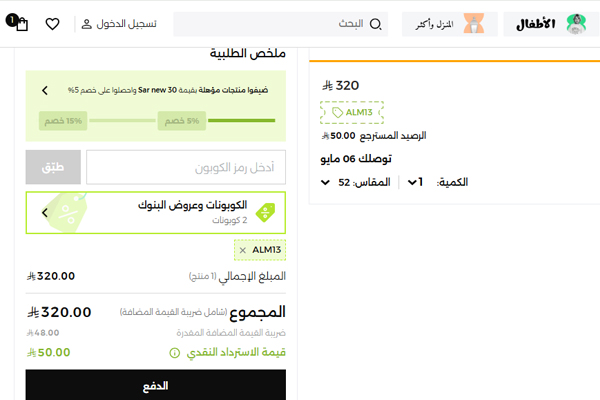Click the green قيمة الاسترداد النقدي label
The width and height of the screenshot is (600, 400).
pos(236,352)
